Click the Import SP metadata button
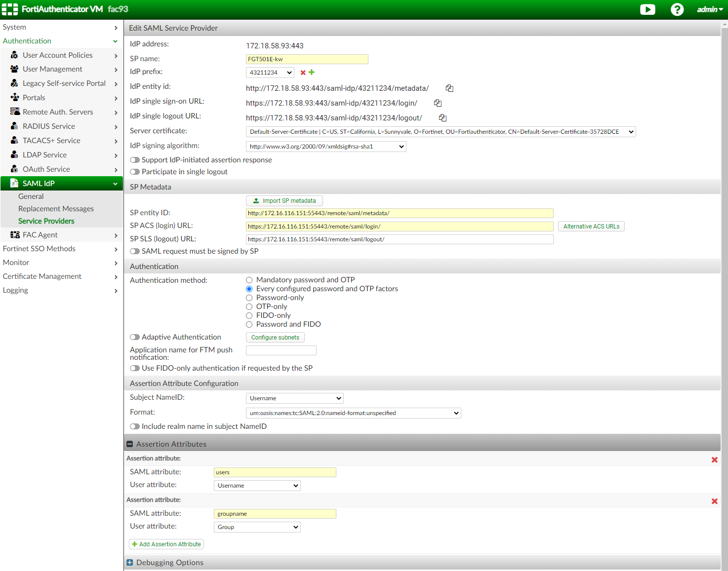The image size is (728, 571). (284, 200)
